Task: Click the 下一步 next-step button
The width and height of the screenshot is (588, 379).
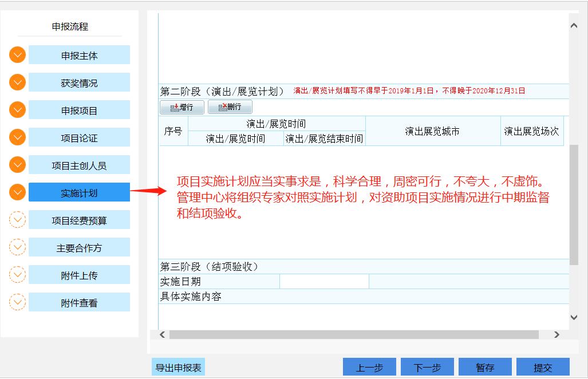Action: point(427,367)
